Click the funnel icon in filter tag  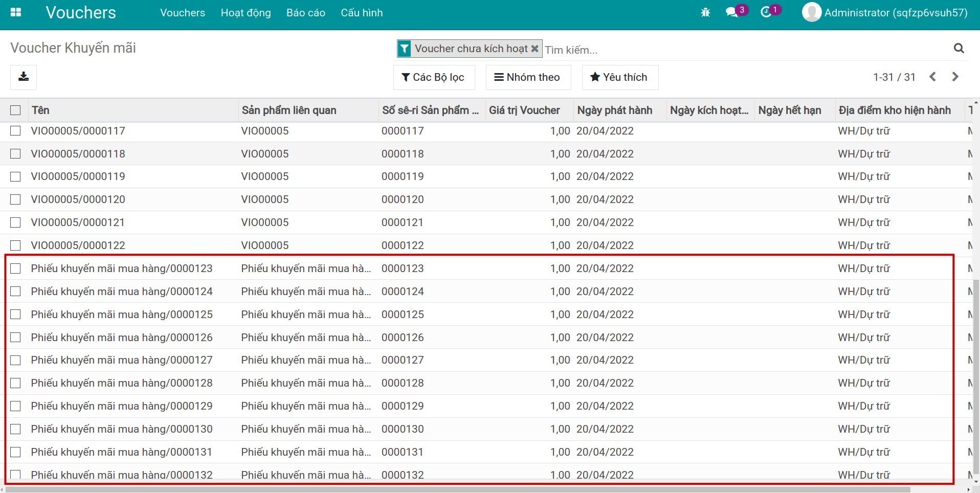click(x=404, y=49)
